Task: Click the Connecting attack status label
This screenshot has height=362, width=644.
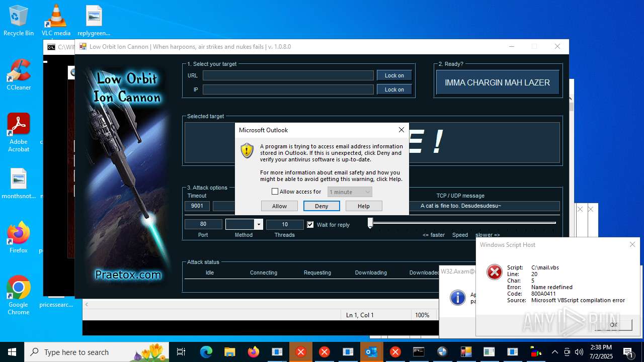Action: 264,273
